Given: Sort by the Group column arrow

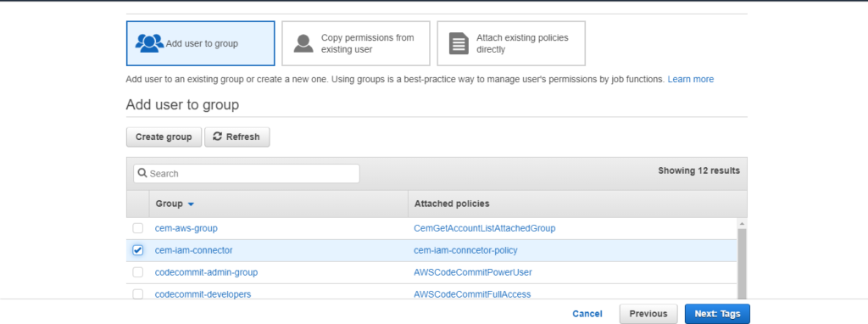Looking at the screenshot, I should (x=191, y=204).
